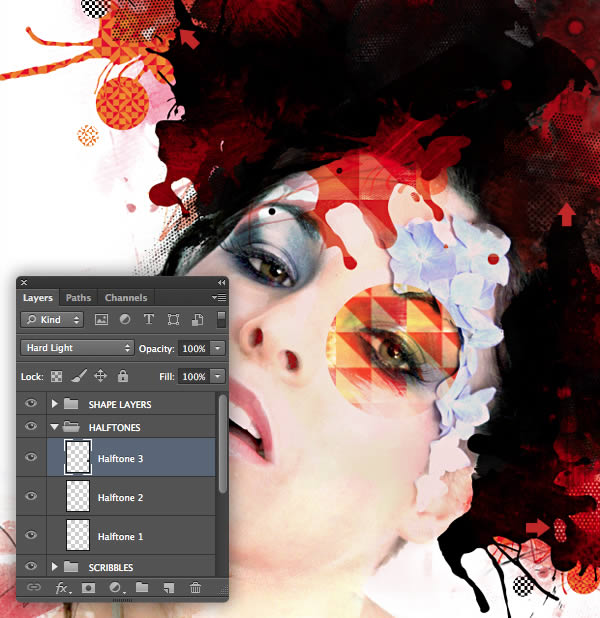Select the SHAPE LAYERS group name

[120, 405]
